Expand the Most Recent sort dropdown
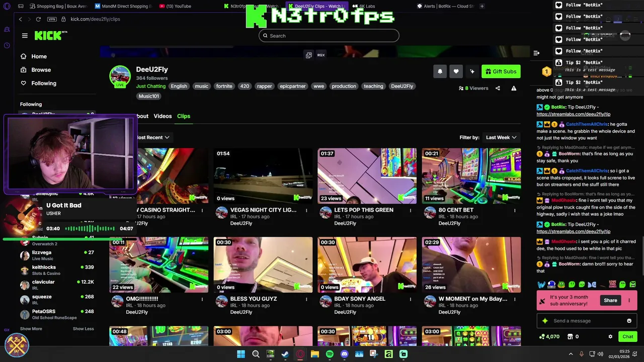The width and height of the screenshot is (644, 362). point(153,137)
